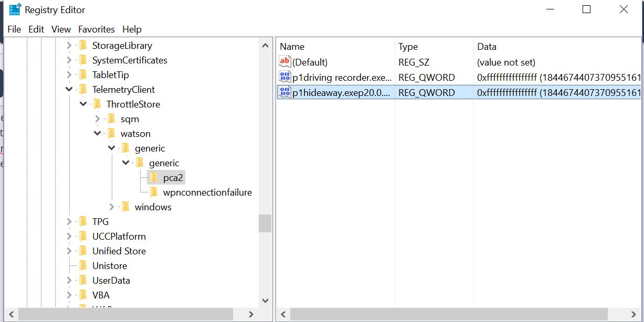Click REG_SZ type of the Default value
The width and height of the screenshot is (644, 322).
(x=414, y=62)
